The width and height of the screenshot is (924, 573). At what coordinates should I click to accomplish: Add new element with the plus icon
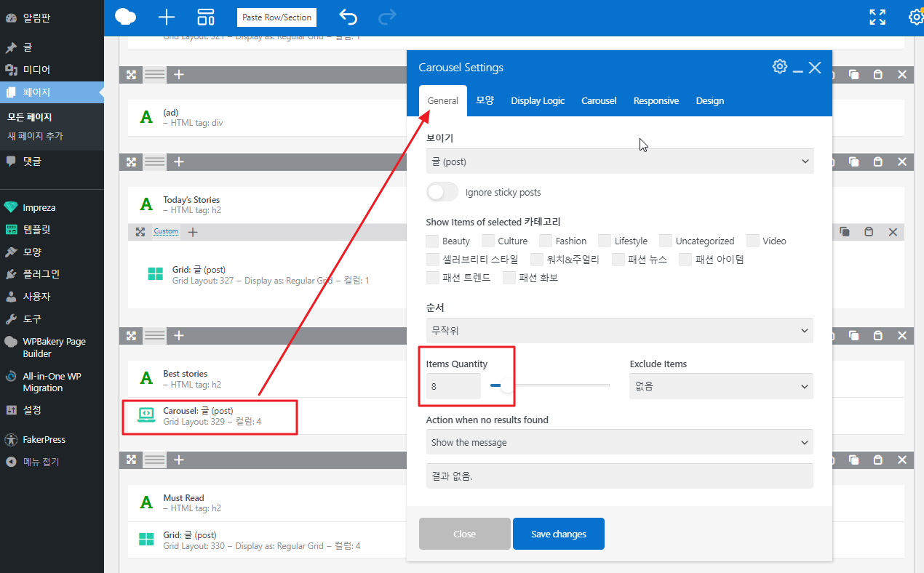[x=167, y=17]
